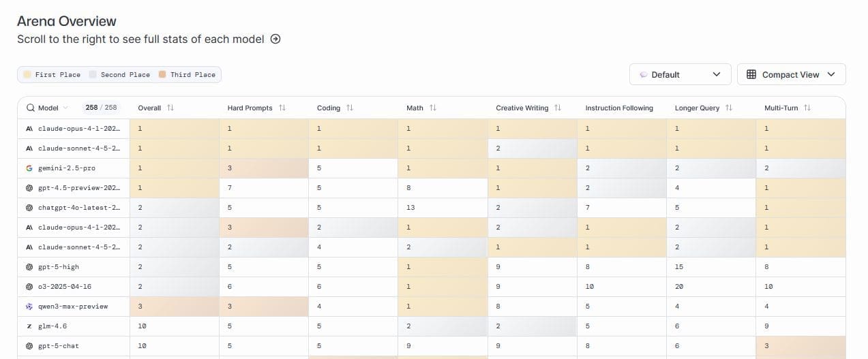Click Anthropic logo of claude-sonnet row ranked 2 overall

(x=29, y=247)
